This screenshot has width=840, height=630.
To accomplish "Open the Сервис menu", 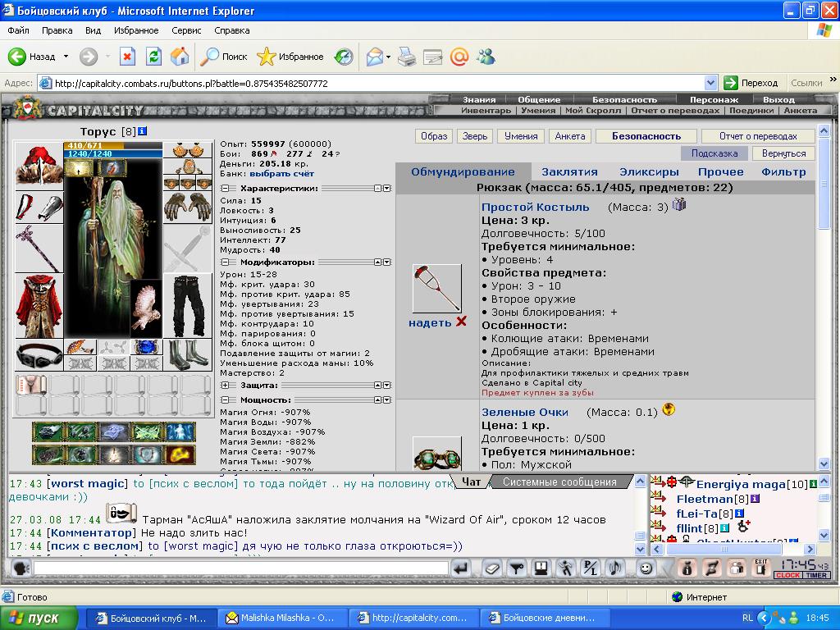I will pos(186,30).
